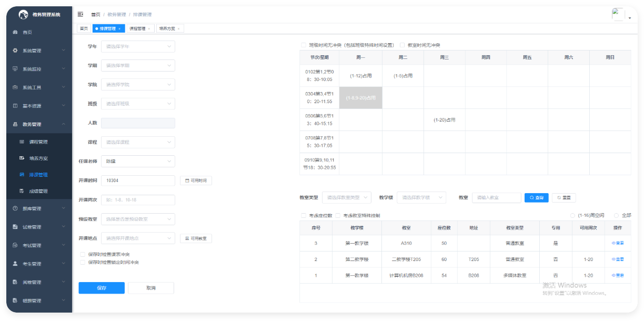Open the 学期 dropdown

pos(138,65)
